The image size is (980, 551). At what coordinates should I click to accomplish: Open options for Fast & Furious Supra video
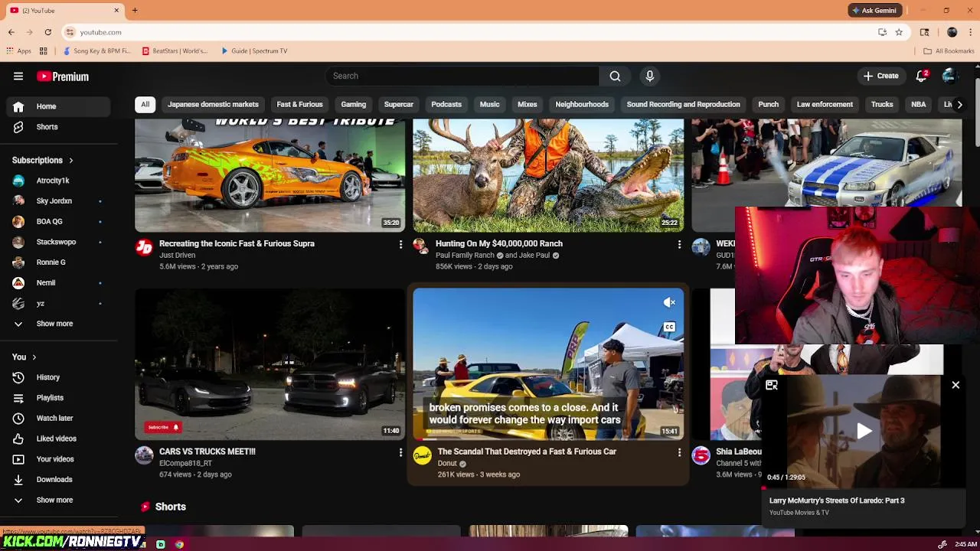click(400, 244)
